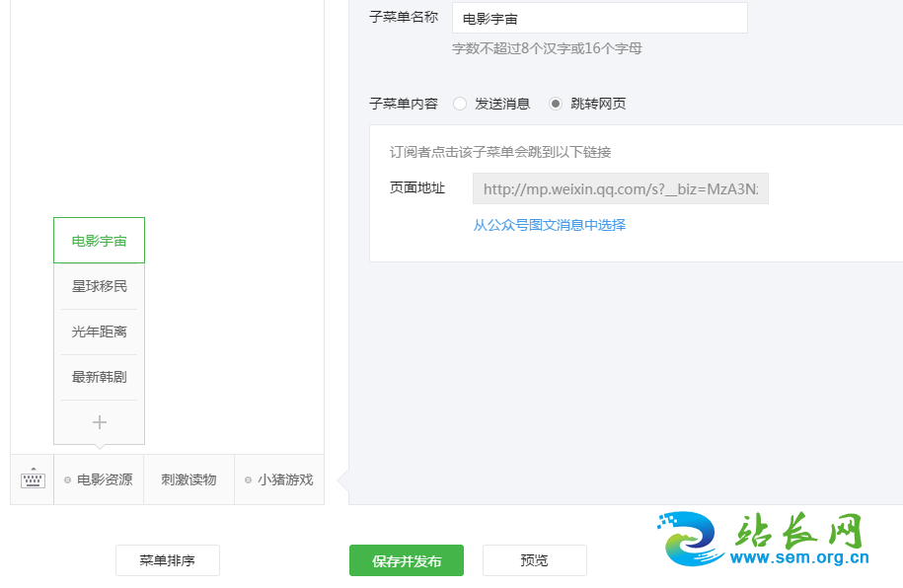The height and width of the screenshot is (588, 903).
Task: Focus the 子菜单名称 text field
Action: pos(599,18)
